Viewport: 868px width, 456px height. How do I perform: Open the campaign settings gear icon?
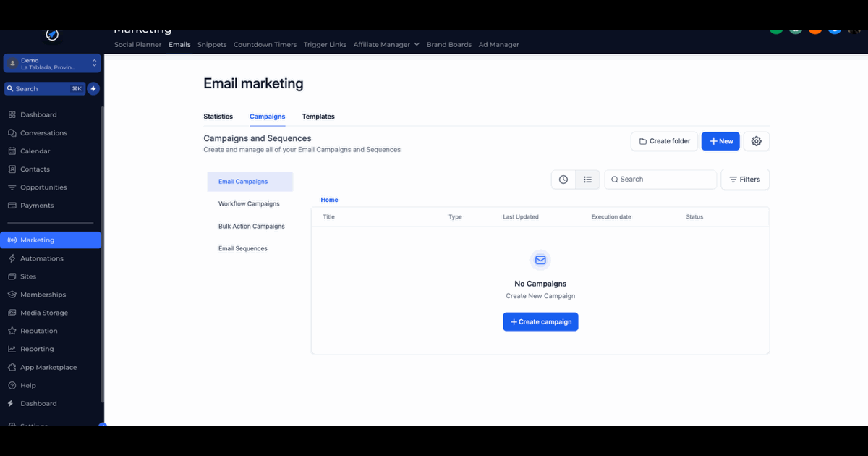point(757,141)
